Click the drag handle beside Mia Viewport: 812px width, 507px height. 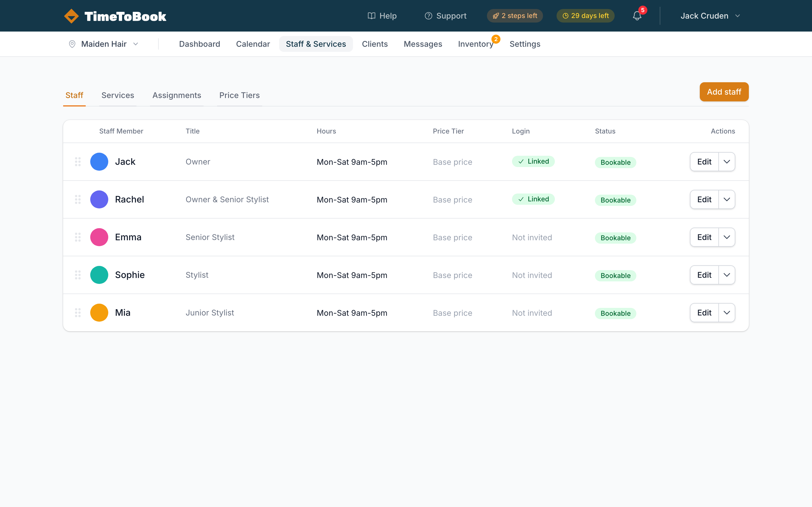coord(78,313)
